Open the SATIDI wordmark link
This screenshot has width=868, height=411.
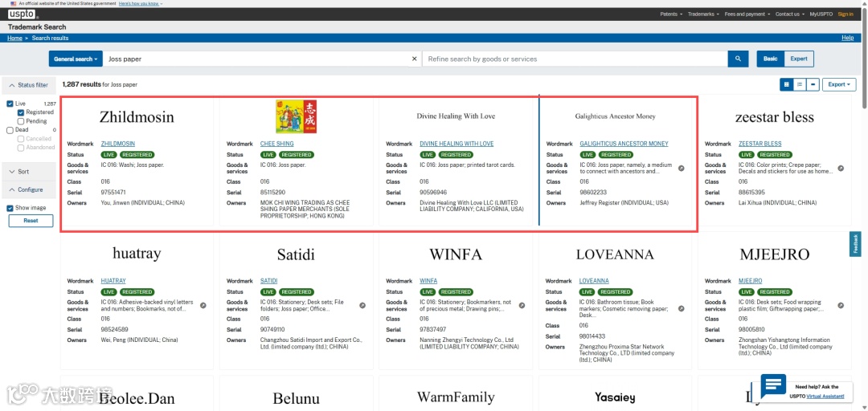(269, 281)
